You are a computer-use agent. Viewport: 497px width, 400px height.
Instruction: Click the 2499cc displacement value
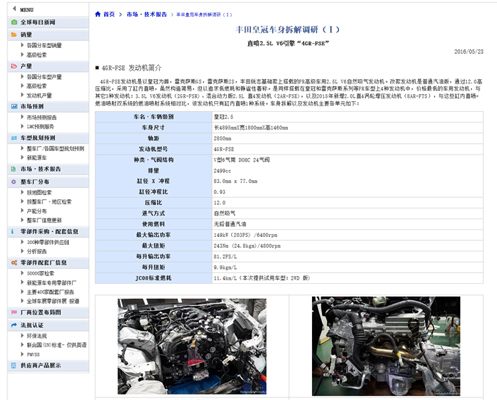(222, 171)
